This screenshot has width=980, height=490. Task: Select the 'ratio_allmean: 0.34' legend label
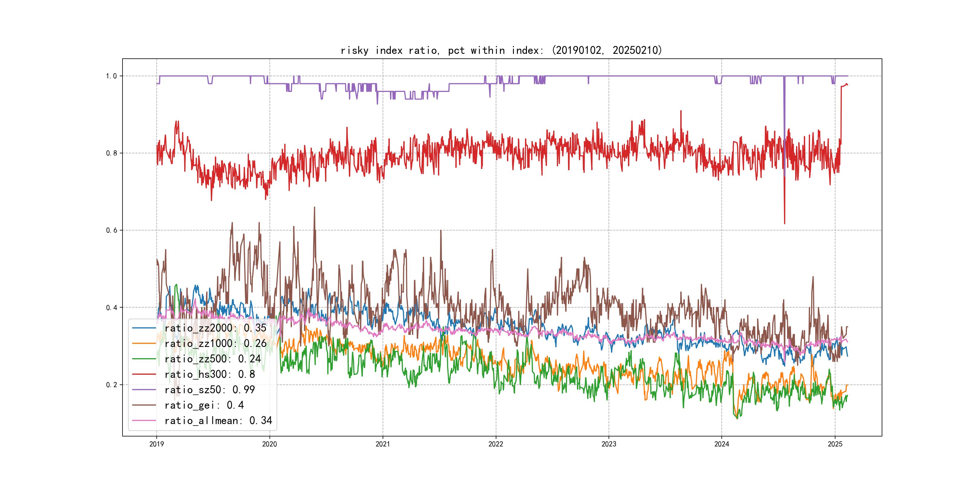click(218, 420)
